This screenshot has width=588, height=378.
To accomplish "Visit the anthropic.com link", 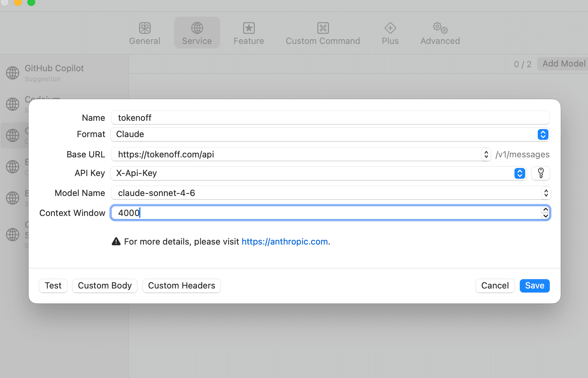I will [285, 242].
